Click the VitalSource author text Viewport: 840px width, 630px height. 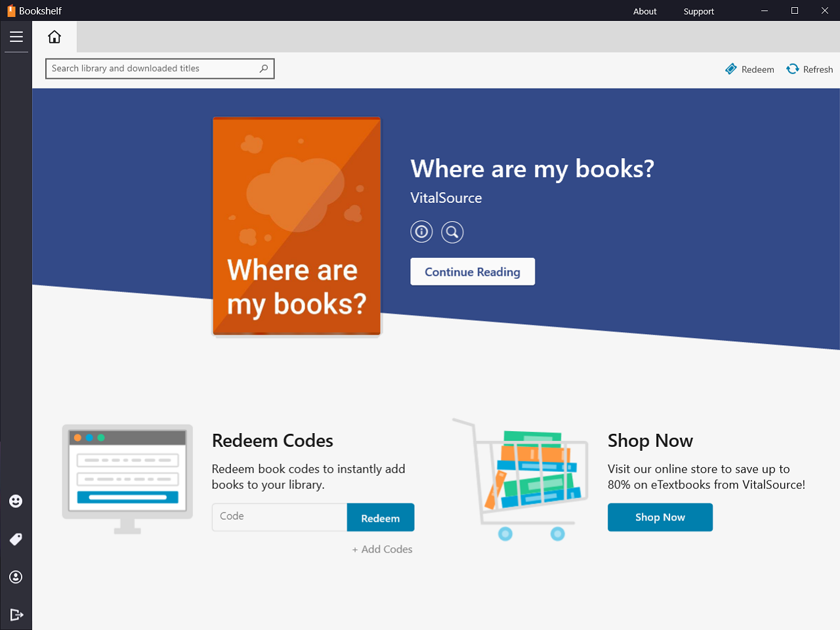(x=446, y=198)
